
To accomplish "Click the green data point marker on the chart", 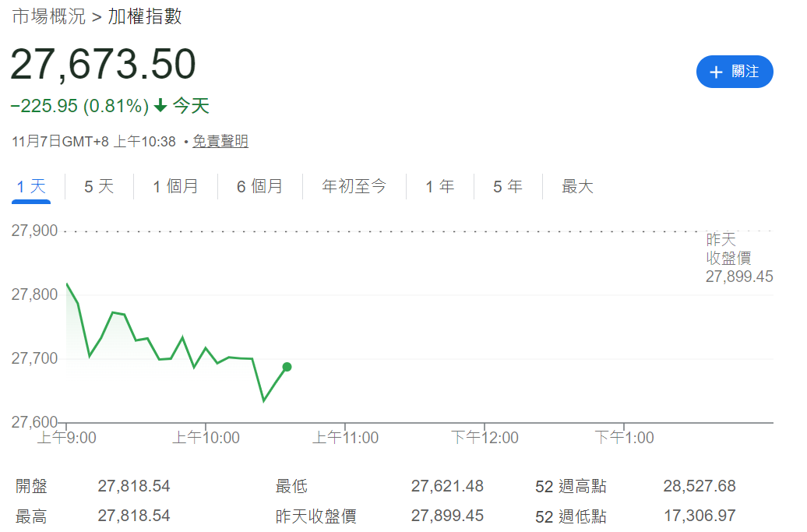I will (286, 367).
